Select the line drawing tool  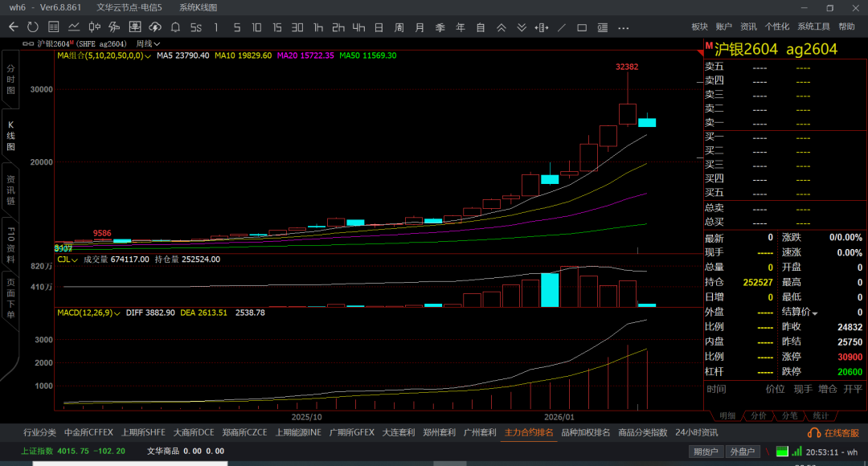(561, 27)
